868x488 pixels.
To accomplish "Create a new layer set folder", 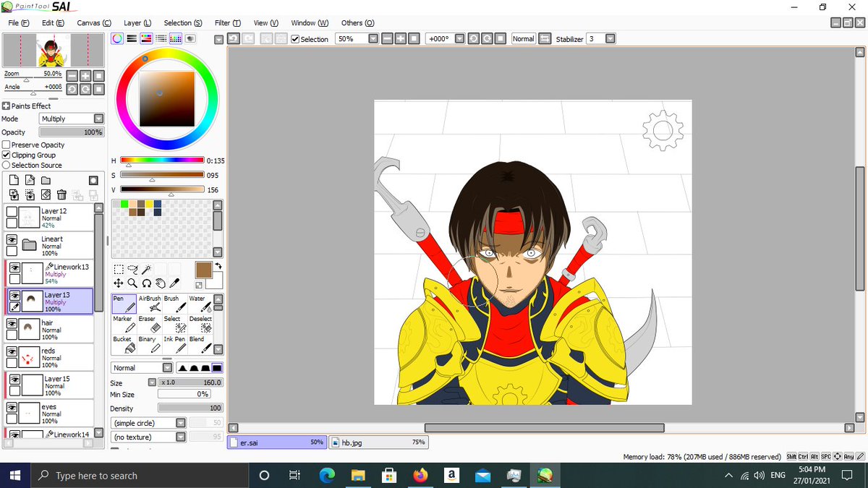I will point(46,180).
